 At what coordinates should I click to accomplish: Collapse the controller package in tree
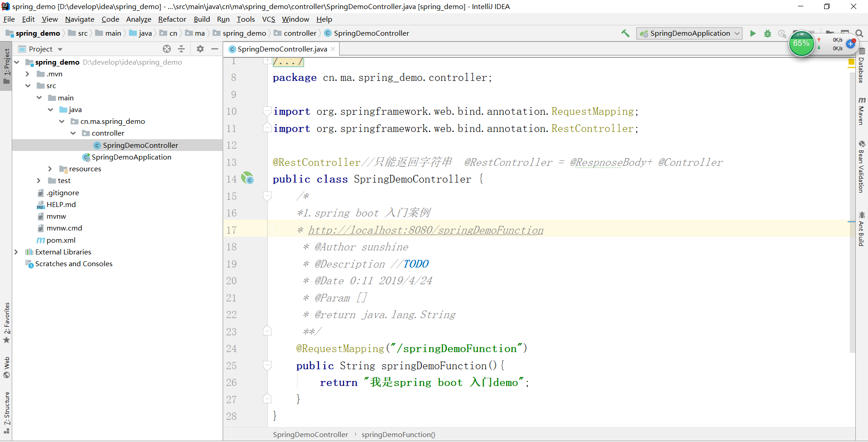(73, 133)
